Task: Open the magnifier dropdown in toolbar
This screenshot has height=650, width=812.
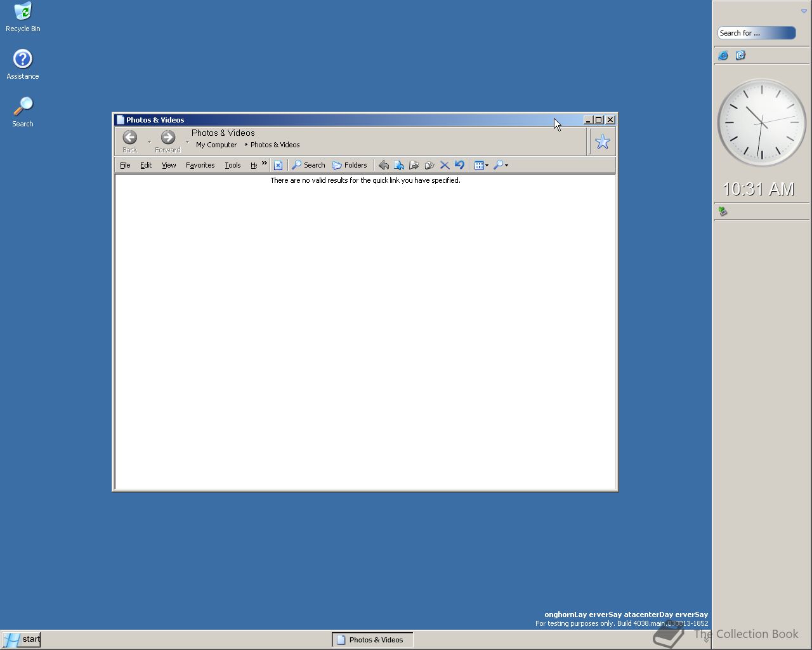Action: click(x=501, y=165)
